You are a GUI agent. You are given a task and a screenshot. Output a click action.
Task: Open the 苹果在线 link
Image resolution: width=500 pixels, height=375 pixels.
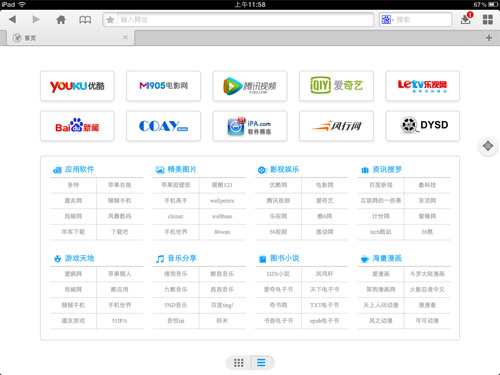(x=120, y=185)
